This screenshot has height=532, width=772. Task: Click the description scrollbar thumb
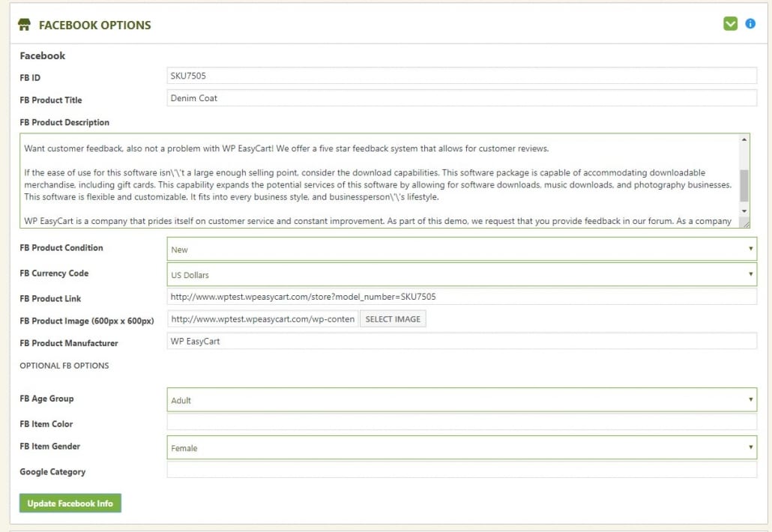point(744,185)
